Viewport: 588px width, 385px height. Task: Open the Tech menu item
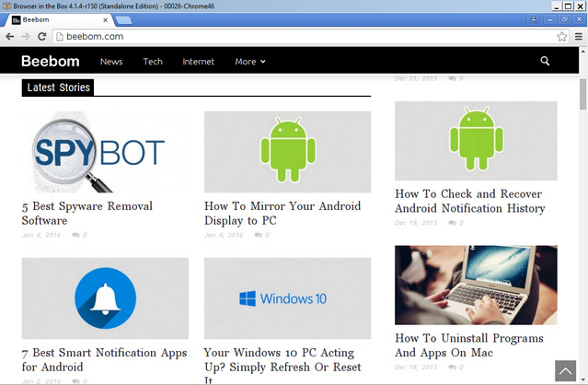point(153,62)
